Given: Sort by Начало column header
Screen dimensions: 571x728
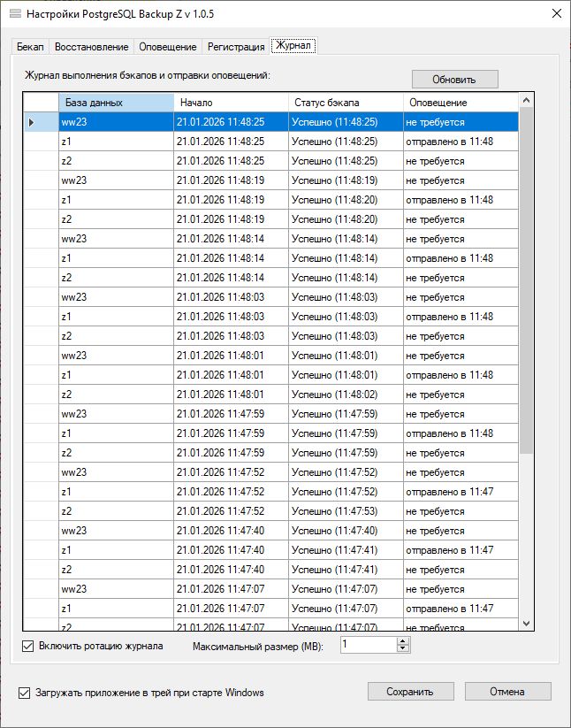Looking at the screenshot, I should 231,103.
